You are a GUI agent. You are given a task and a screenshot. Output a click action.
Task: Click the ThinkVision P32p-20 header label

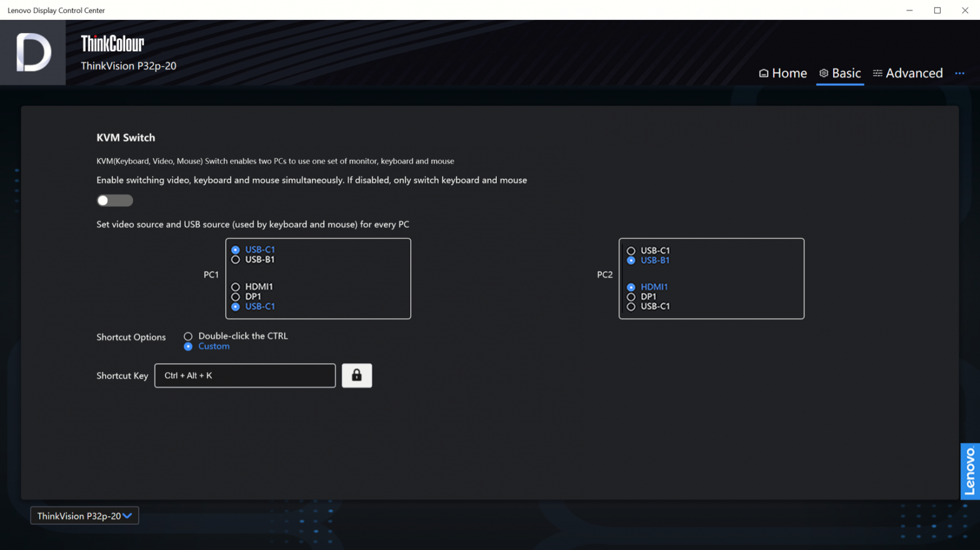pos(129,66)
